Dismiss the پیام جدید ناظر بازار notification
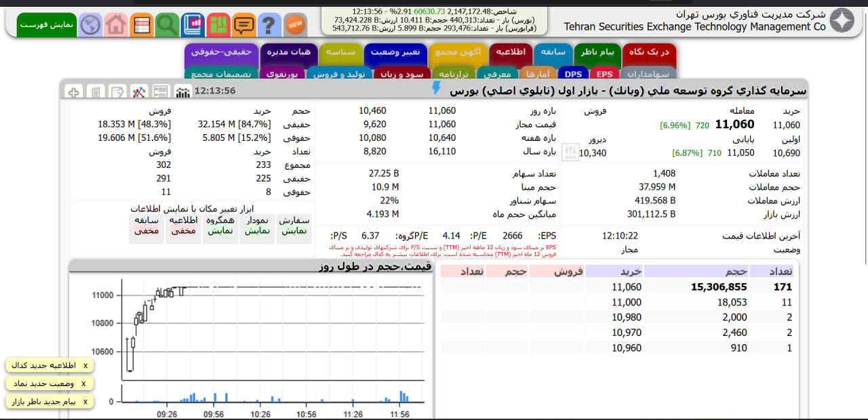The height and width of the screenshot is (420, 868). 86,402
